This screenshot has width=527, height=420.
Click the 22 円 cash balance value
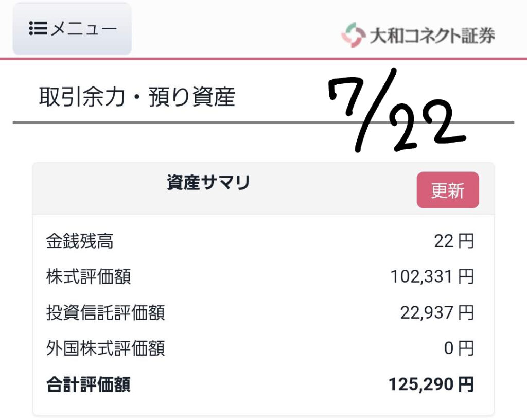click(x=454, y=241)
